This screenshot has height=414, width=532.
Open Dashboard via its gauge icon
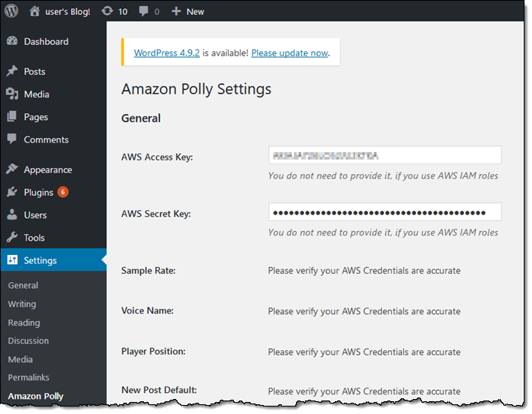[12, 42]
